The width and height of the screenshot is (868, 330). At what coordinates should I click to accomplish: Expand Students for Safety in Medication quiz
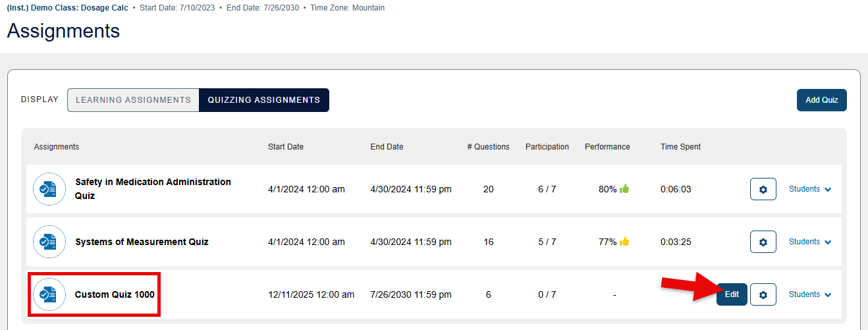coord(810,189)
